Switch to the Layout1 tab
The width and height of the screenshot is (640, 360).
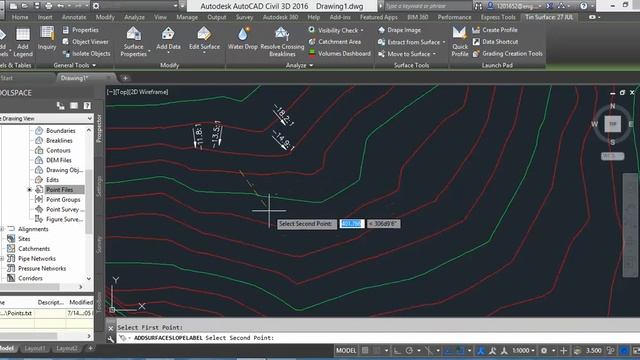point(35,348)
